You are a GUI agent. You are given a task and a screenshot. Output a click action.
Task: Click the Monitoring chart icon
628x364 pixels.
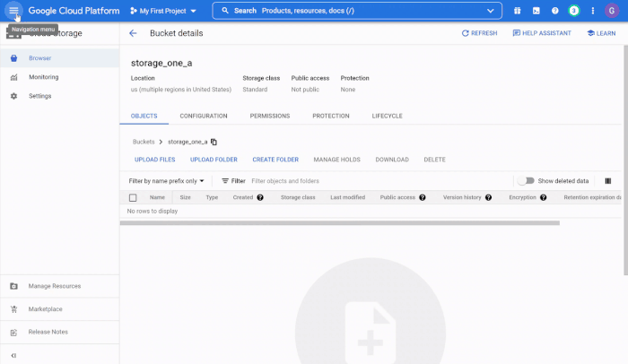coord(13,77)
